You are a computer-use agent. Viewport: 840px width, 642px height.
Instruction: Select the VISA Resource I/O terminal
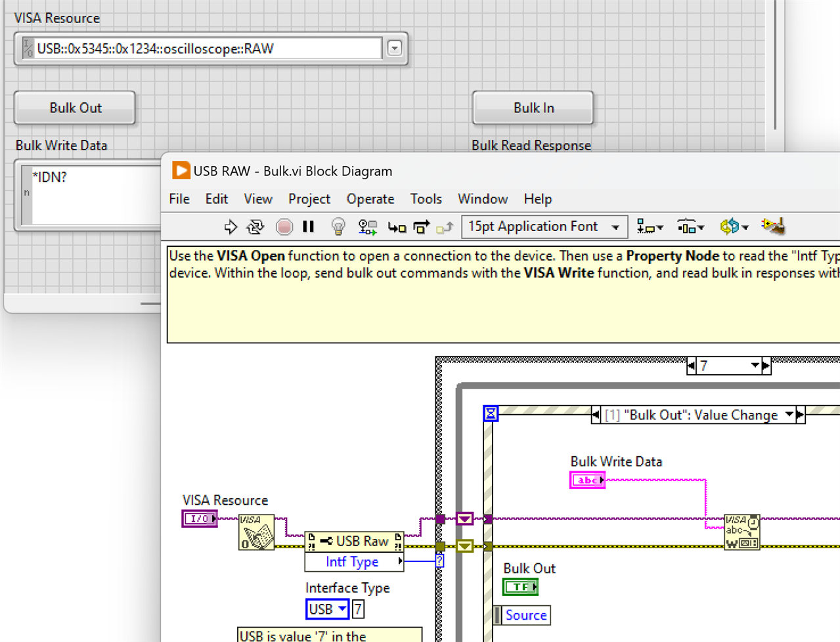200,519
